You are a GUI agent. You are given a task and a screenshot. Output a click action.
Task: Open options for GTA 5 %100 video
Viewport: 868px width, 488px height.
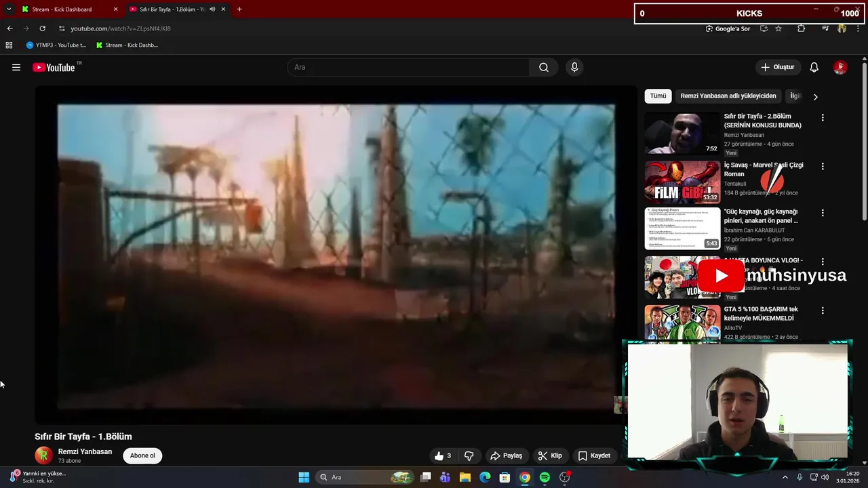(x=823, y=310)
